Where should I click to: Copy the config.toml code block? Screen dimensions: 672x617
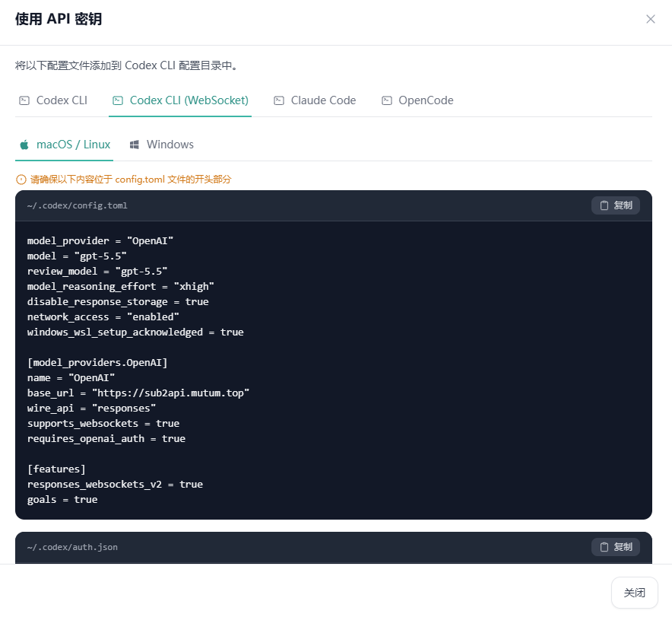coord(616,205)
